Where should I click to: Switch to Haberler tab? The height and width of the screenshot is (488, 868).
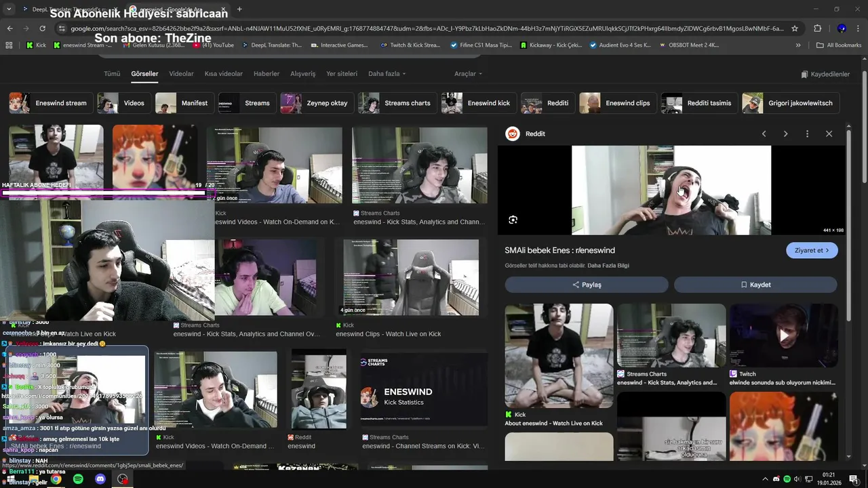(267, 74)
